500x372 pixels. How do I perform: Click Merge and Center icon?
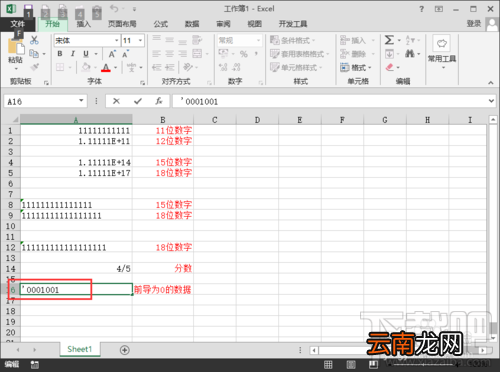click(197, 54)
